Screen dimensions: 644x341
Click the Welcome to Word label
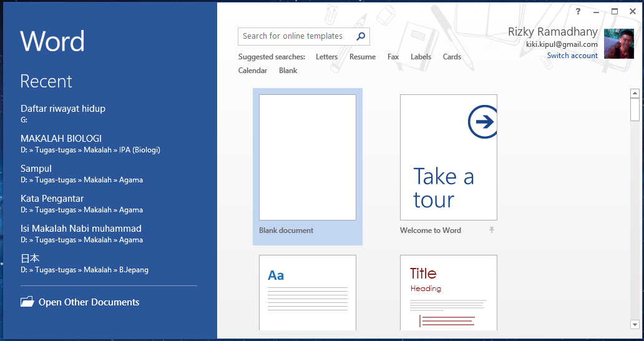pos(431,230)
